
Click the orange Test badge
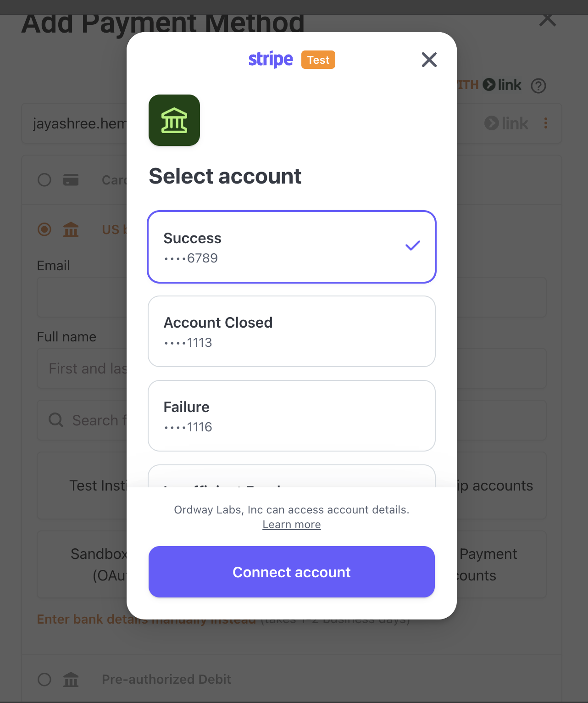click(318, 60)
